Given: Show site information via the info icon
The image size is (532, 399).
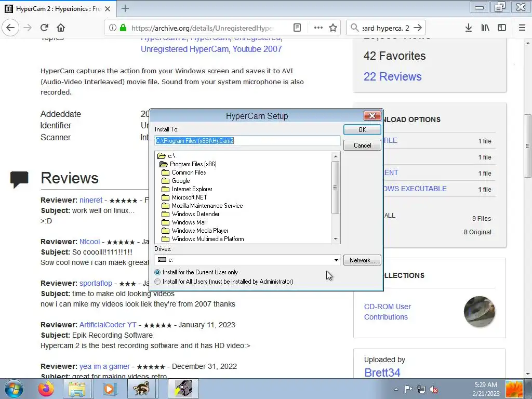Looking at the screenshot, I should (113, 28).
